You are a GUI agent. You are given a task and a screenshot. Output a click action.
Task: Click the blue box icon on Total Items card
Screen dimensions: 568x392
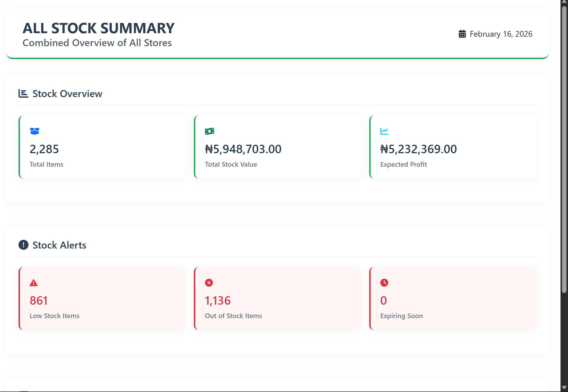[35, 131]
